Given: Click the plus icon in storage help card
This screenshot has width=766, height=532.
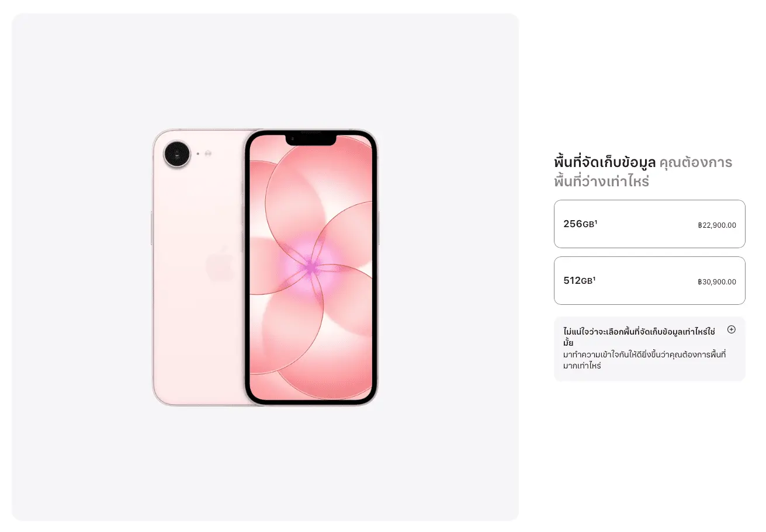Looking at the screenshot, I should [x=731, y=329].
